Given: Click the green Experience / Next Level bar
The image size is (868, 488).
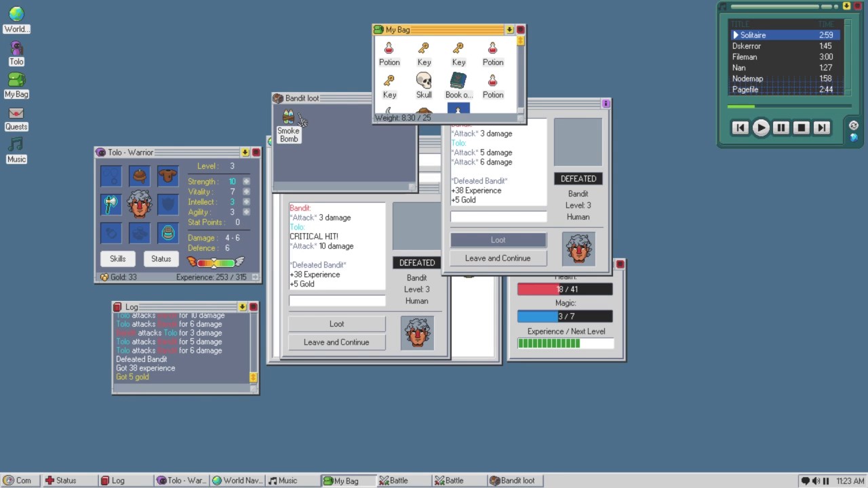Looking at the screenshot, I should [x=566, y=344].
